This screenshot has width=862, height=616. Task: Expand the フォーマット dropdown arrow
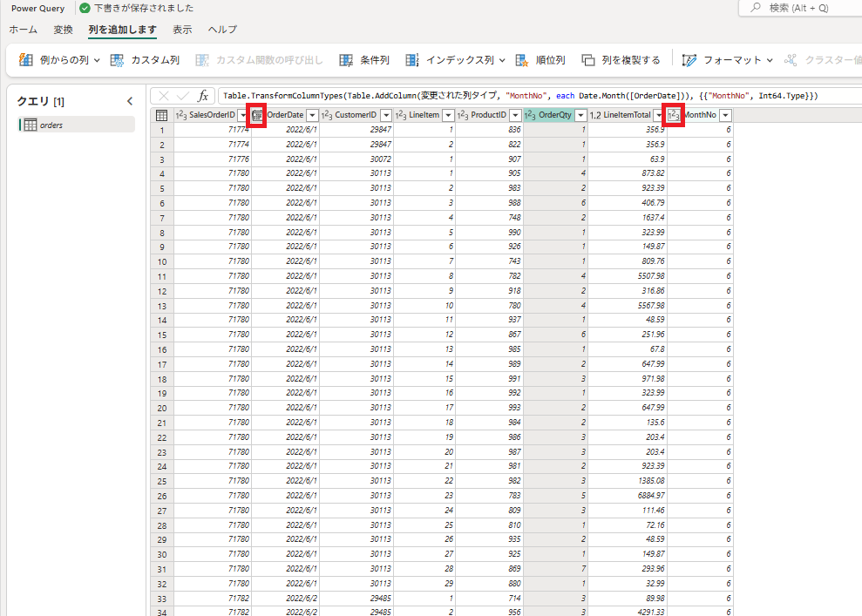click(770, 60)
